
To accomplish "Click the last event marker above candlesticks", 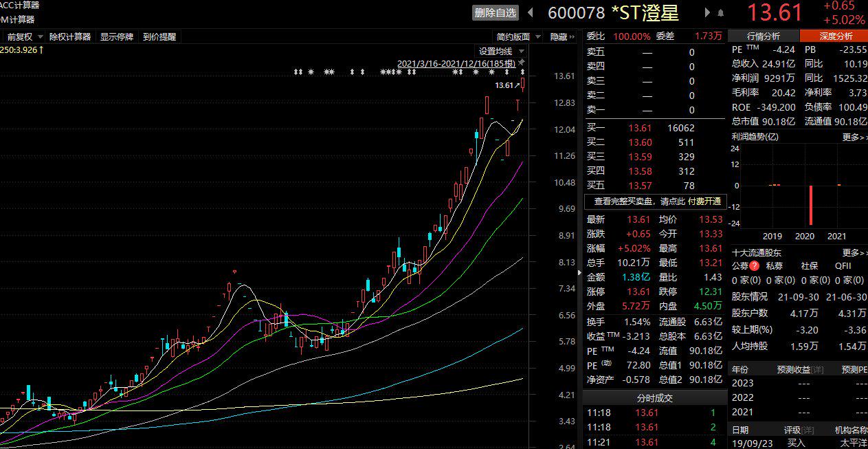I will click(522, 72).
